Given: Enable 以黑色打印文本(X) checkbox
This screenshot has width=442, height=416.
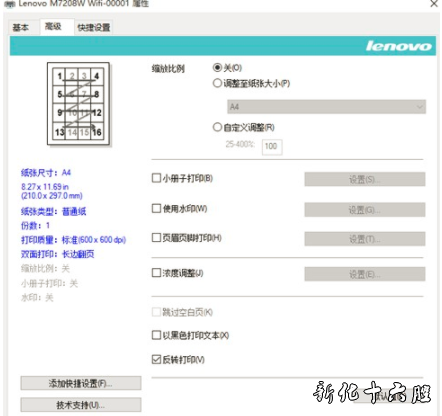Looking at the screenshot, I should click(156, 335).
